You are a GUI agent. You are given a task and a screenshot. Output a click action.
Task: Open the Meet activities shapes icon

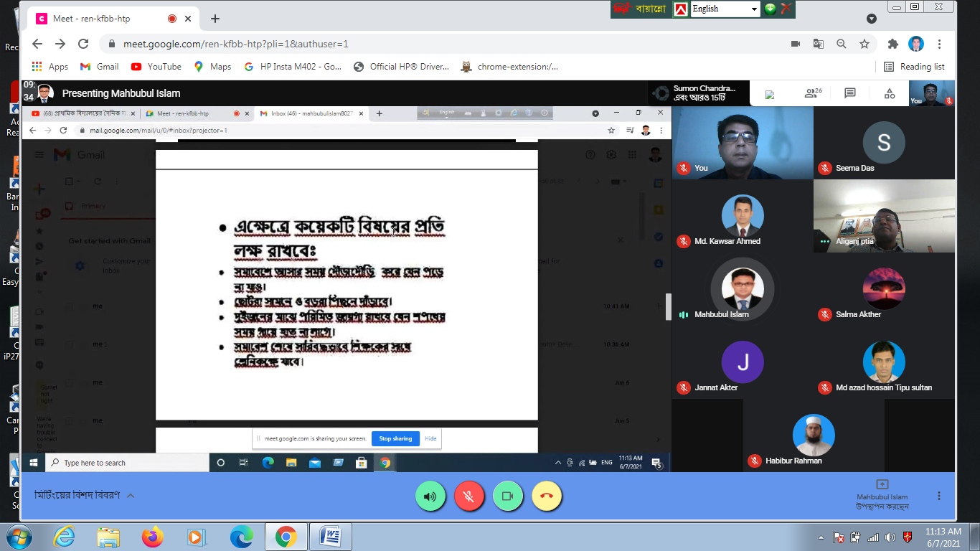tap(890, 93)
